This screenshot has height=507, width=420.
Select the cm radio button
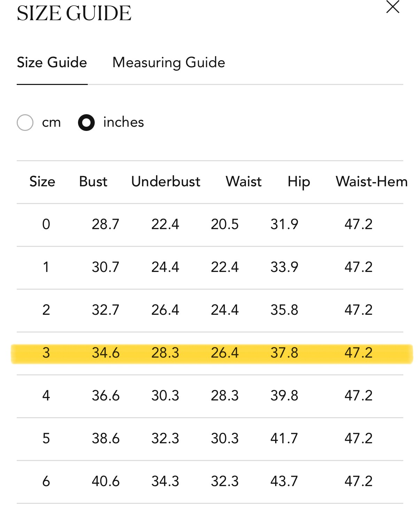(x=25, y=123)
